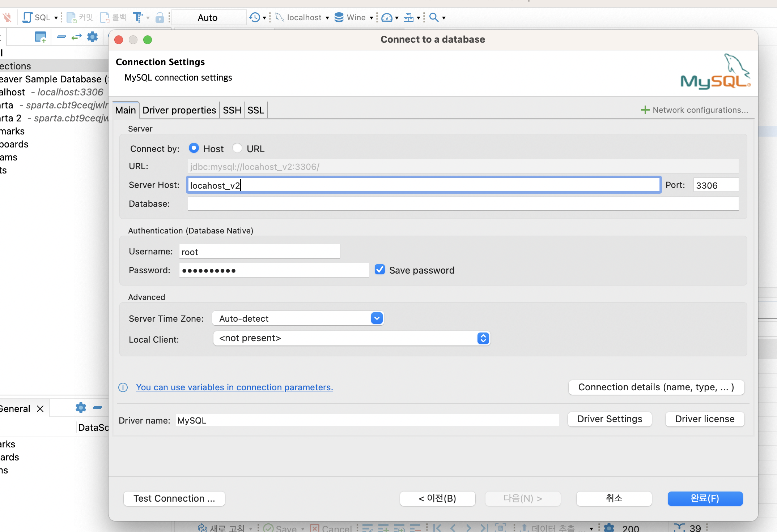Screen dimensions: 777x532
Task: Click the Driver Settings button
Action: 610,419
